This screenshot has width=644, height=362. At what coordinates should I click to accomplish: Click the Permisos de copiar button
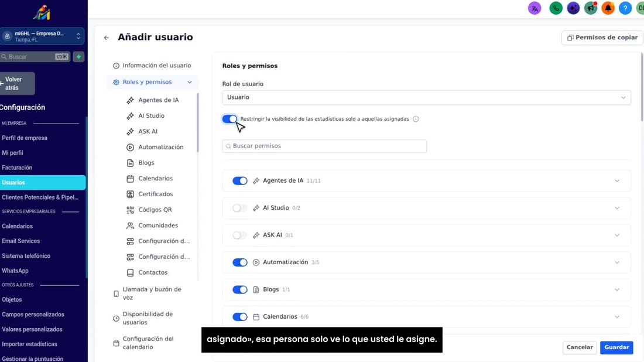(x=602, y=37)
